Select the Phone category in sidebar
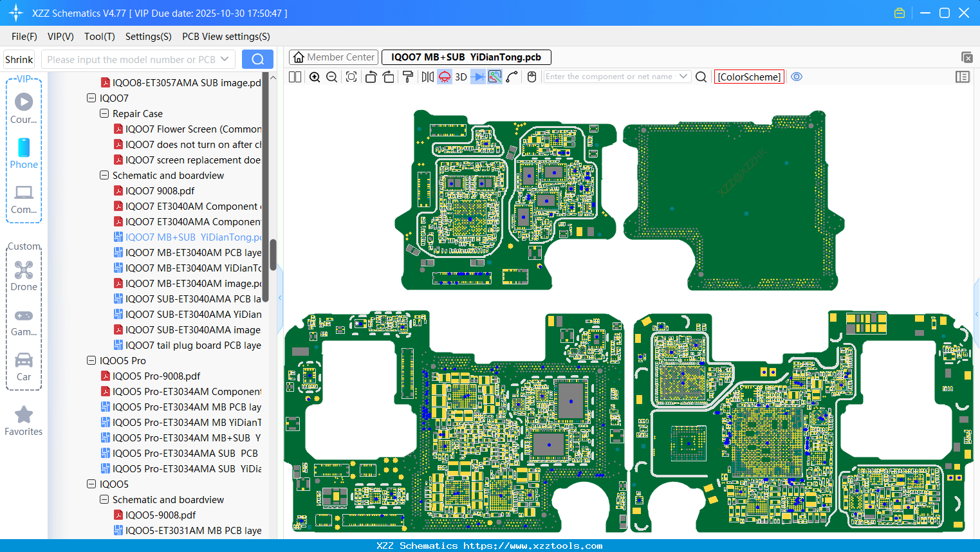This screenshot has height=552, width=980. (x=24, y=153)
